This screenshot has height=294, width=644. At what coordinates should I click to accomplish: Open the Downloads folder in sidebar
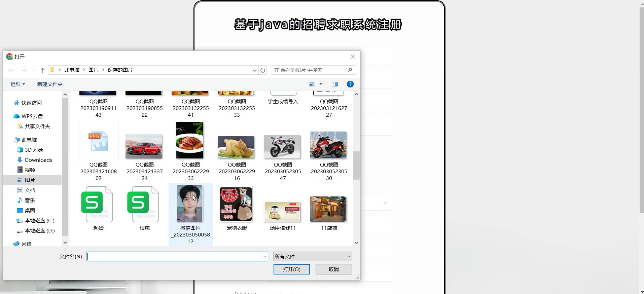coord(38,160)
